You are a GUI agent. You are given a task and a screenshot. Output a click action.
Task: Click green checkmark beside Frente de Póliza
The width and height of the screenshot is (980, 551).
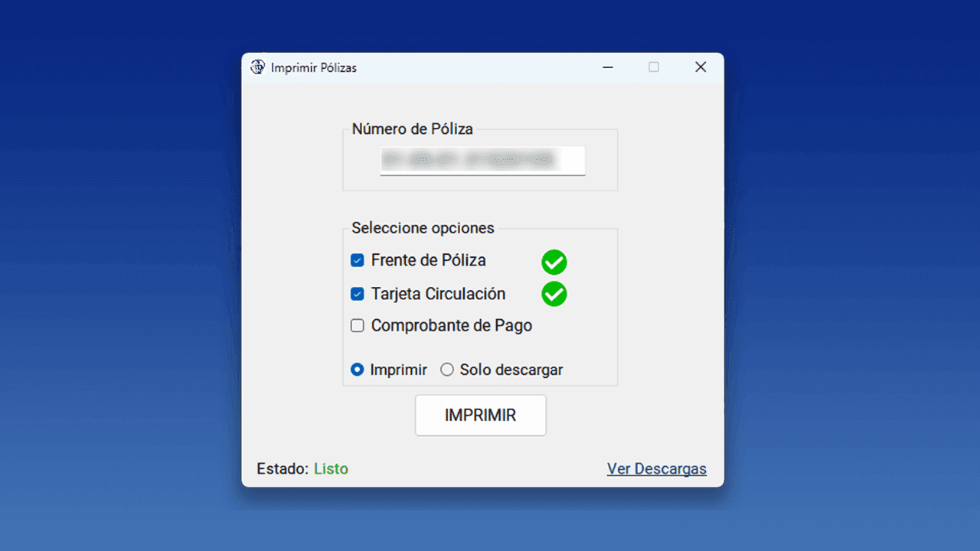point(554,262)
